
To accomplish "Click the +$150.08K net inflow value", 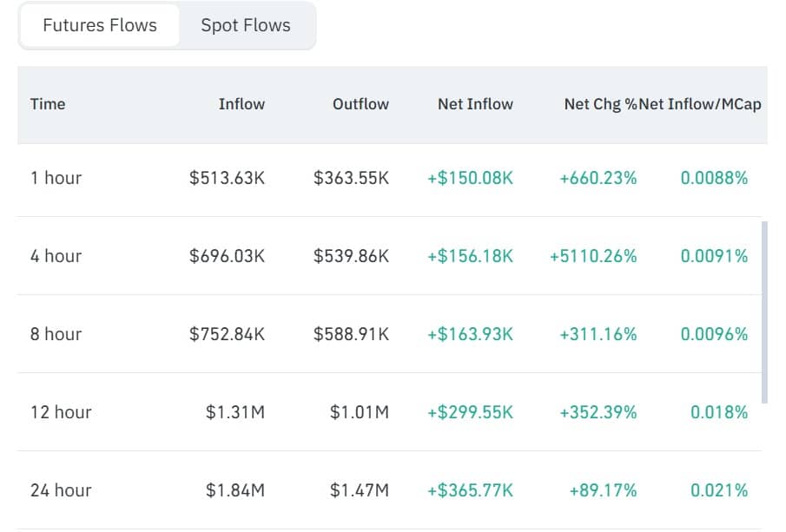I will pyautogui.click(x=470, y=178).
